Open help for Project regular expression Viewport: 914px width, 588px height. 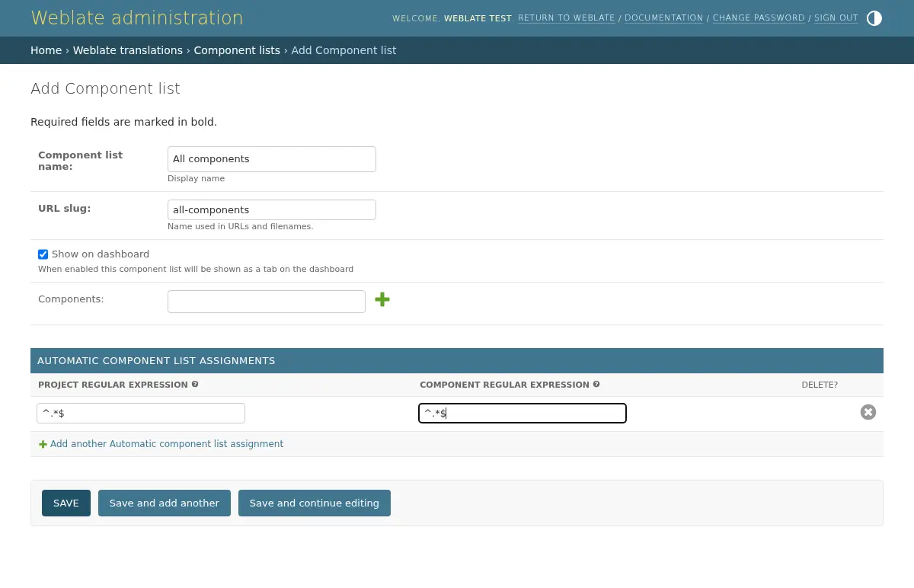[x=195, y=384]
